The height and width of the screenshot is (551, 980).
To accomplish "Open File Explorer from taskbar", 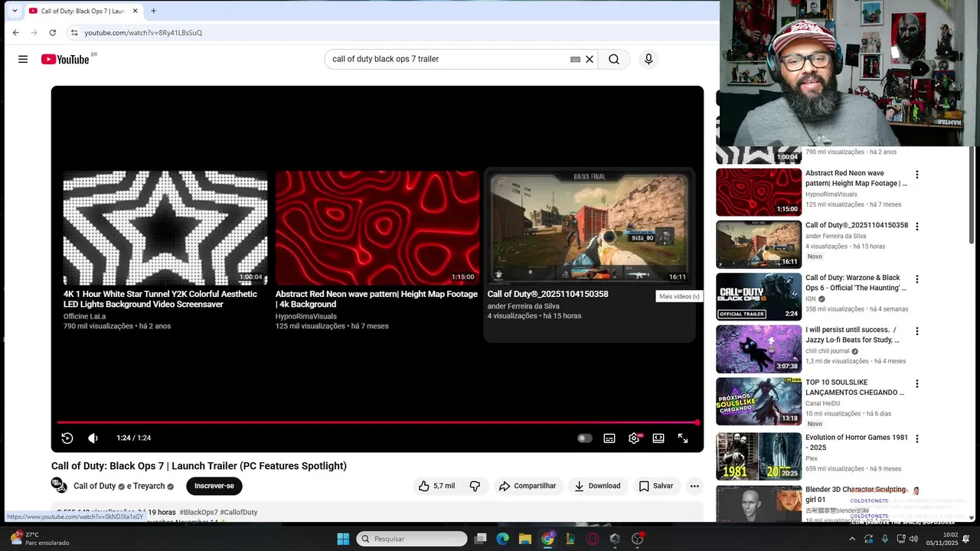I will 525,539.
